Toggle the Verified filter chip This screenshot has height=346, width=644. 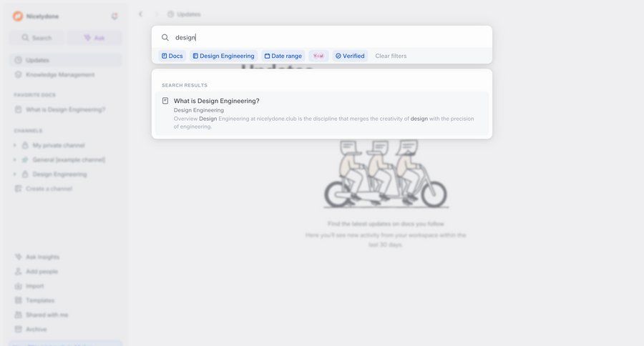[350, 56]
